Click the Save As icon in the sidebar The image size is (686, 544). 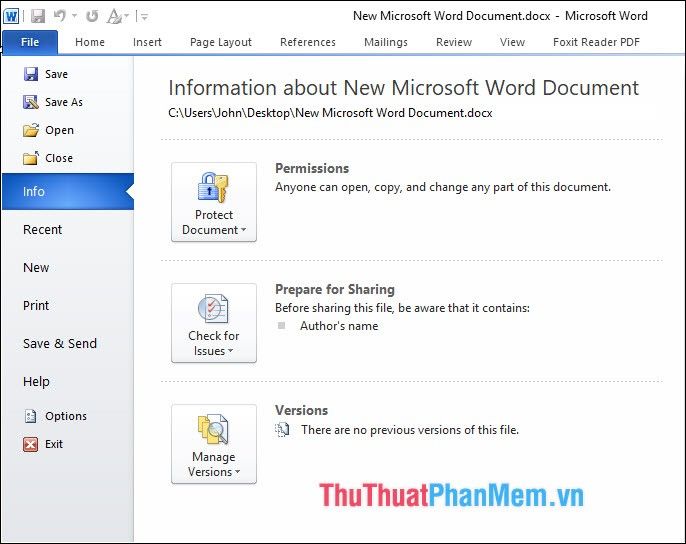pyautogui.click(x=31, y=102)
